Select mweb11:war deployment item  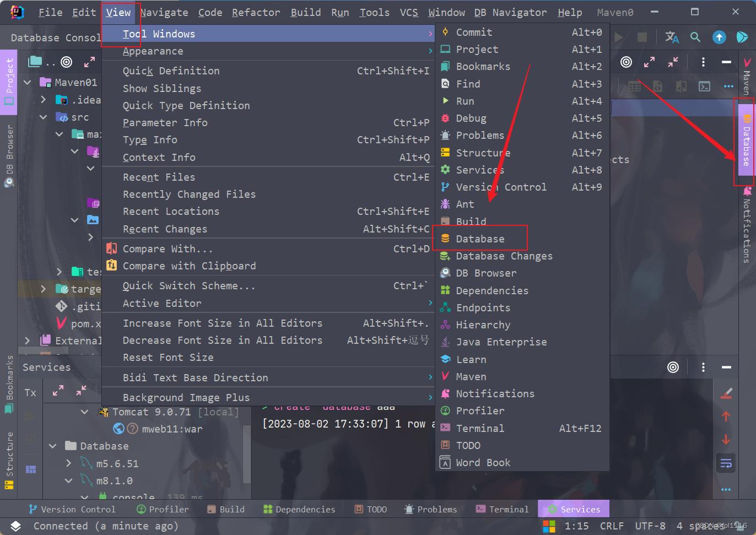(x=172, y=429)
